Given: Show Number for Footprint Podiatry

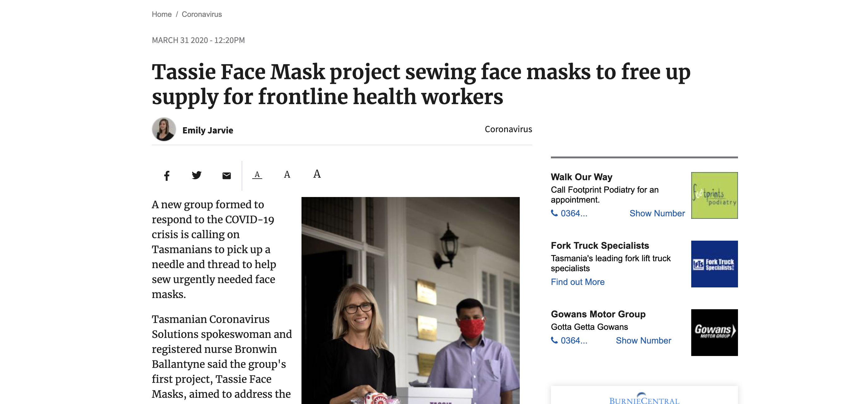Looking at the screenshot, I should point(657,213).
